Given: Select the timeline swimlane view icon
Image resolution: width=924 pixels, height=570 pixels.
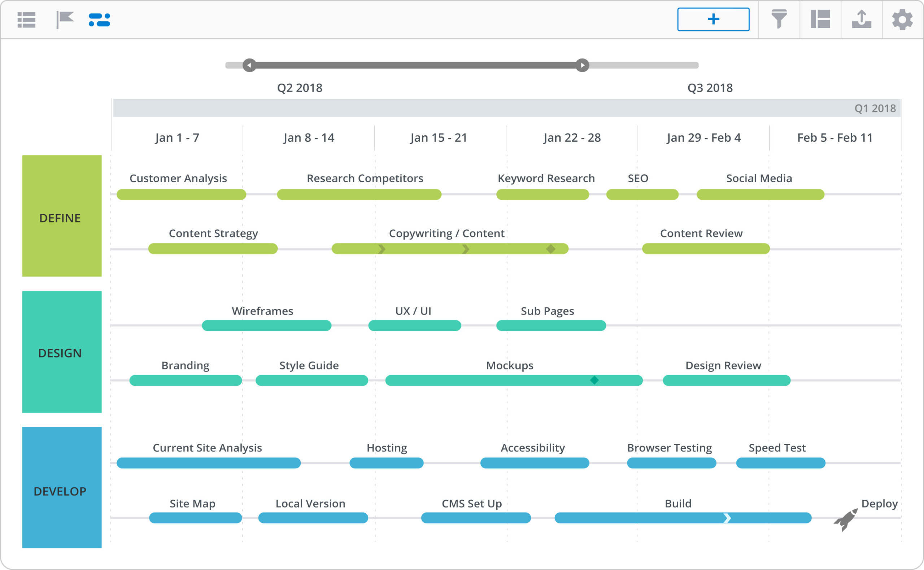Looking at the screenshot, I should pyautogui.click(x=99, y=19).
